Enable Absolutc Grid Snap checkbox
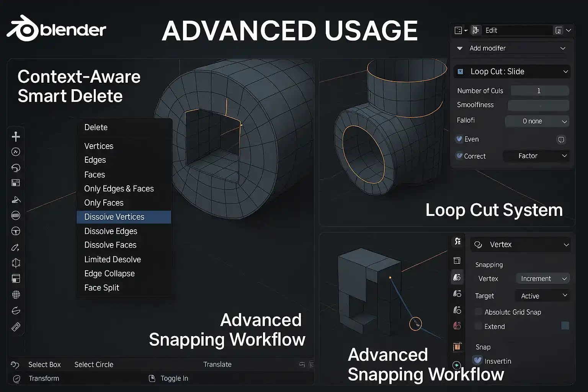 pyautogui.click(x=478, y=312)
